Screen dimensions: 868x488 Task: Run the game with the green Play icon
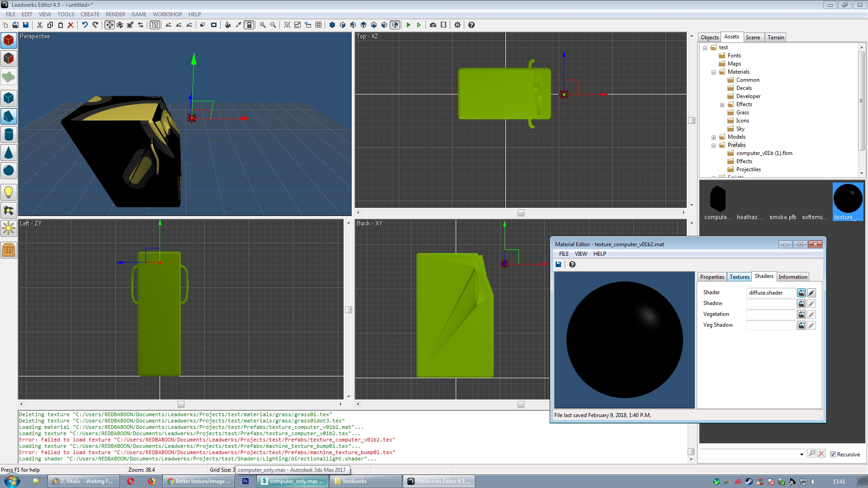(x=409, y=25)
